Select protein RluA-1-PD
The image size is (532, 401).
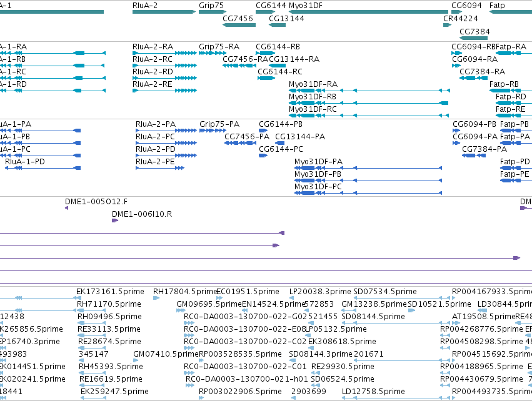(25, 161)
